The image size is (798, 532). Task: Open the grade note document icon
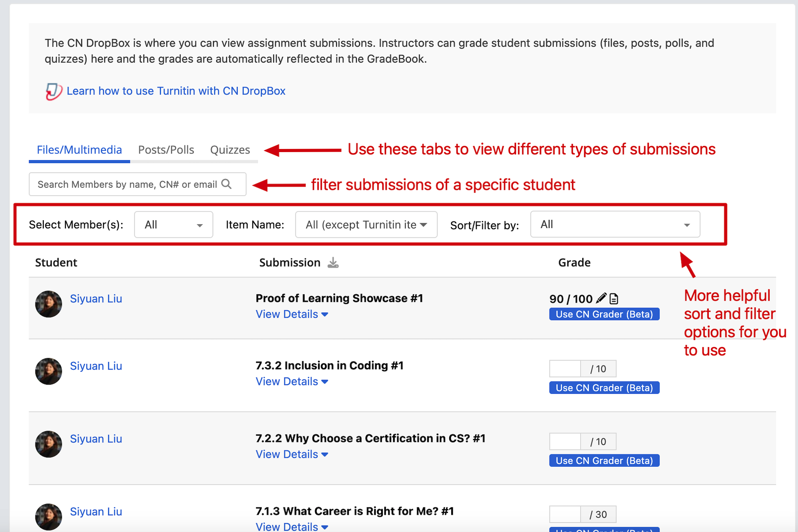[x=614, y=298]
